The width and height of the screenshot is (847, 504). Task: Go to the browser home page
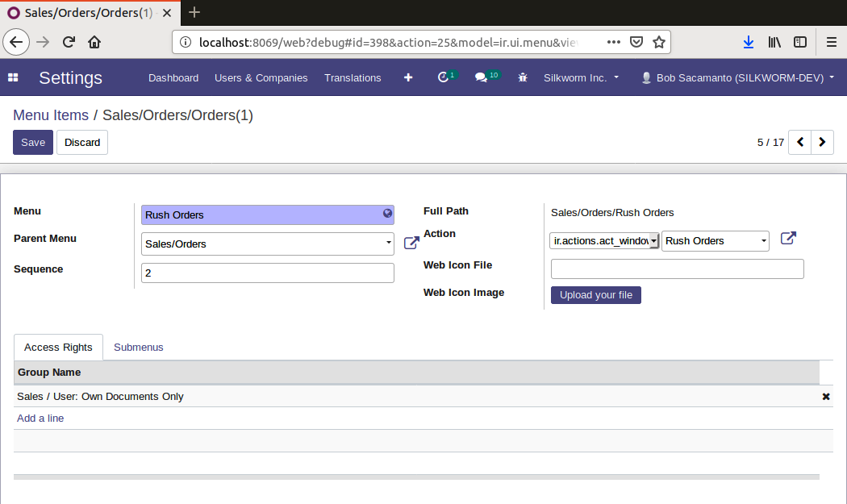(94, 42)
